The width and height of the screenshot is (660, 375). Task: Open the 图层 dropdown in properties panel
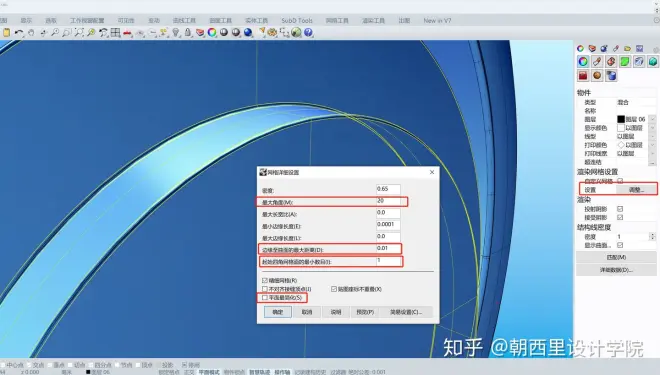(653, 119)
